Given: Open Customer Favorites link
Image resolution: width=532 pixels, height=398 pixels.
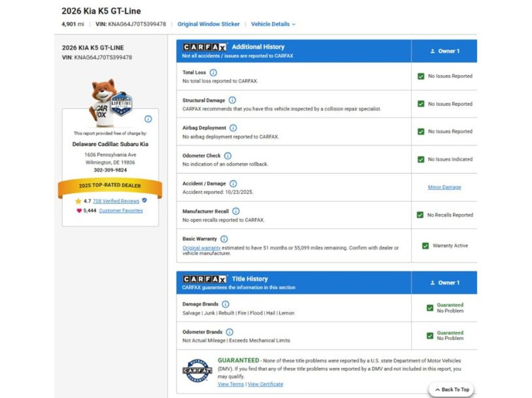Looking at the screenshot, I should [121, 211].
